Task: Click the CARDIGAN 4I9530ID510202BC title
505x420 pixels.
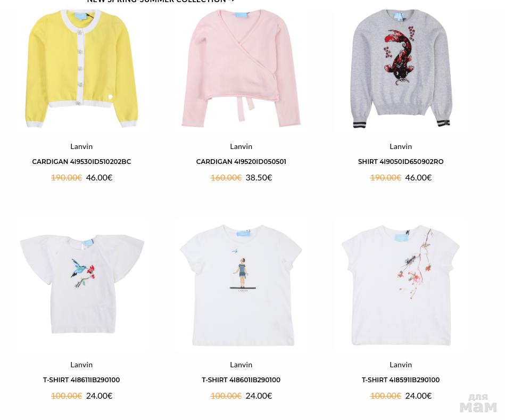Action: pyautogui.click(x=81, y=162)
